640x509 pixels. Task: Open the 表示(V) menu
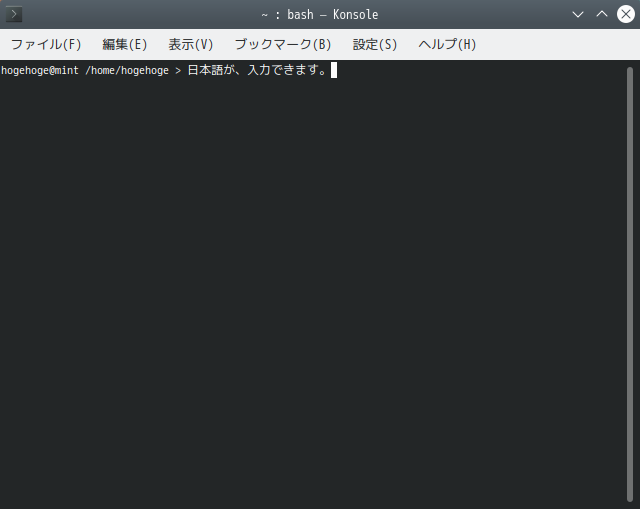(x=191, y=44)
